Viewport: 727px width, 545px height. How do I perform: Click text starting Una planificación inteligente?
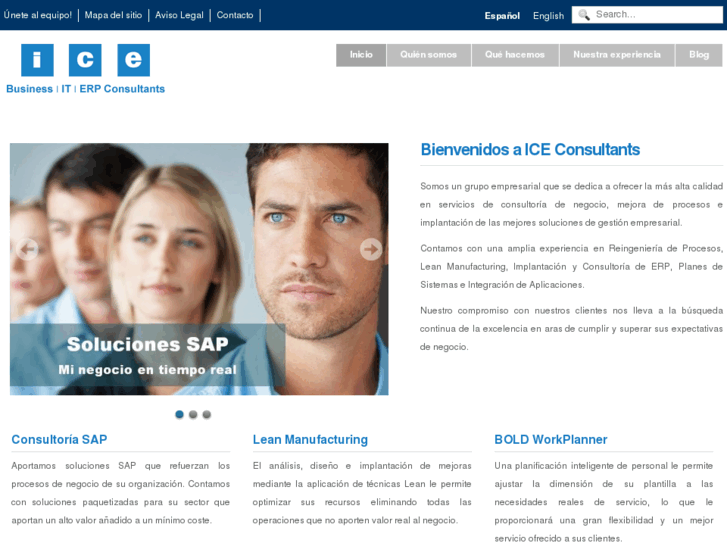point(604,502)
